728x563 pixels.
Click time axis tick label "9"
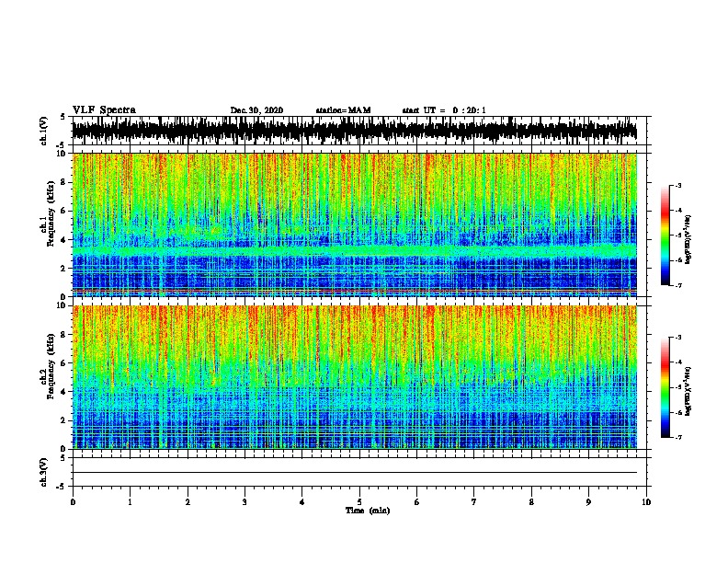tap(588, 502)
